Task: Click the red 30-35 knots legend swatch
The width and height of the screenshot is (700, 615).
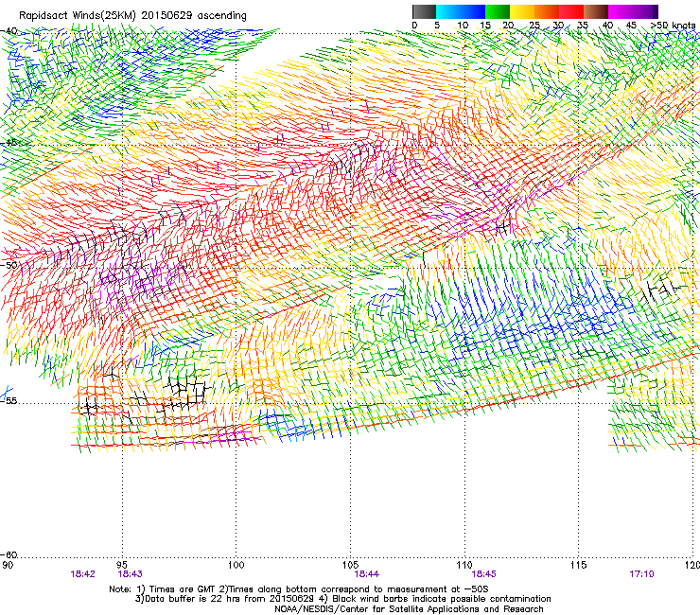Action: pyautogui.click(x=571, y=11)
